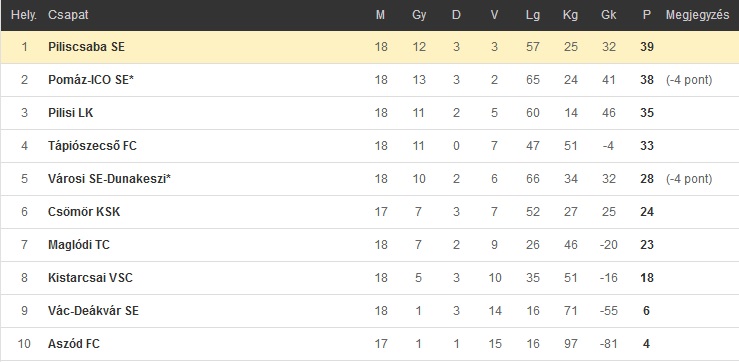739x362 pixels.
Task: Select the Megjegyzés column header
Action: [x=698, y=15]
